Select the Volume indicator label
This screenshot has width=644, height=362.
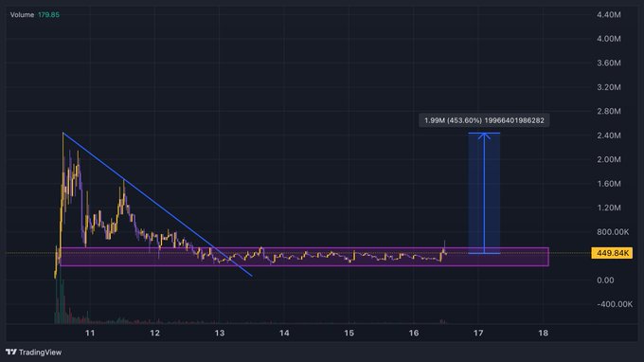(22, 15)
